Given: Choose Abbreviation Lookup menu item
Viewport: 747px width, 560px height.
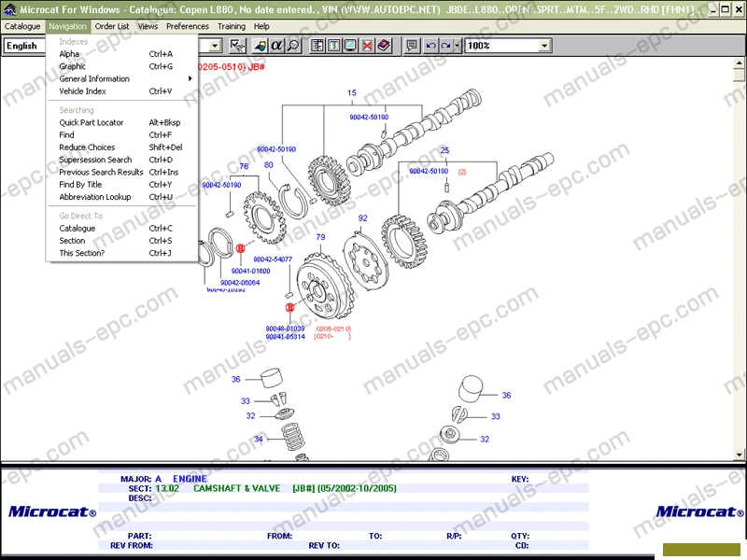Looking at the screenshot, I should (x=122, y=197).
